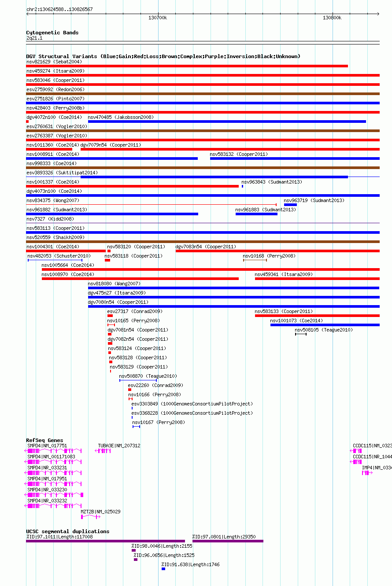This screenshot has height=586, width=392.
Task: Select the nsv10167 (Perry2008) variant label
Action: [x=159, y=422]
